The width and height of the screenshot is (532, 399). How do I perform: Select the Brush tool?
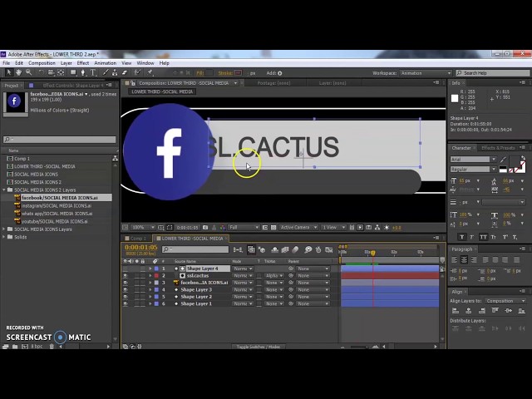[106, 72]
